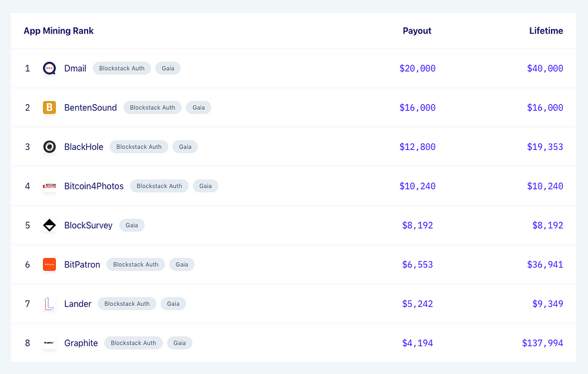
Task: Click rank number 1 beside Dmail
Action: pyautogui.click(x=28, y=68)
